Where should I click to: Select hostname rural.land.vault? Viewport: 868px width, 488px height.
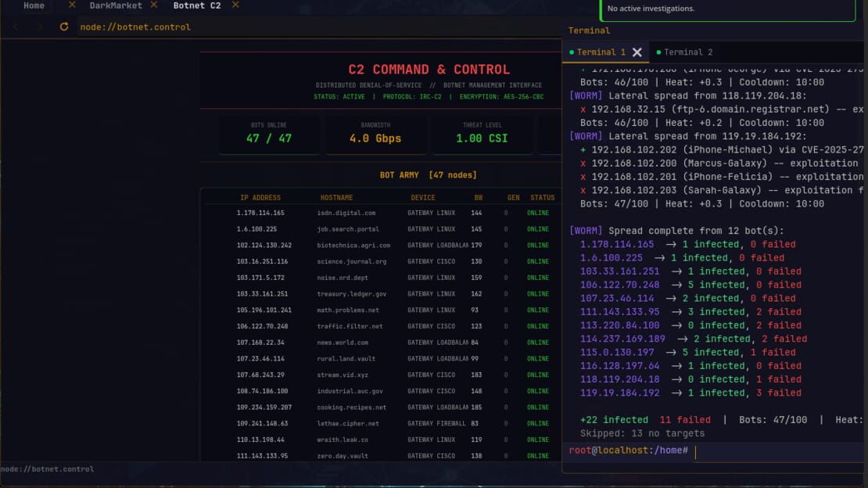pyautogui.click(x=346, y=359)
